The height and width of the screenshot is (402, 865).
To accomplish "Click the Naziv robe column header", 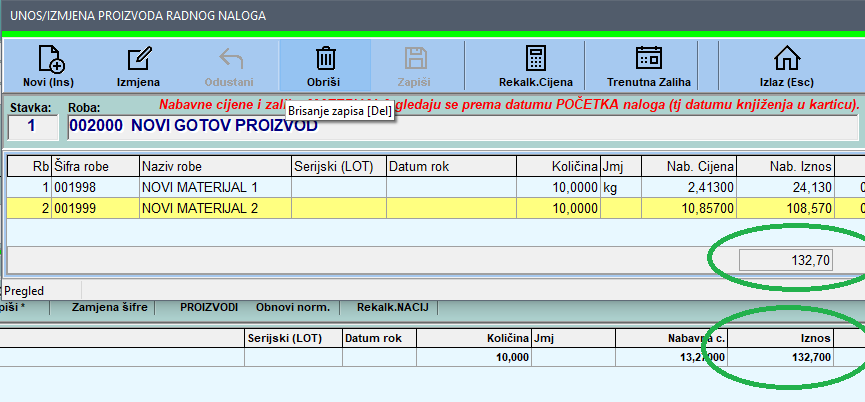I will (215, 167).
